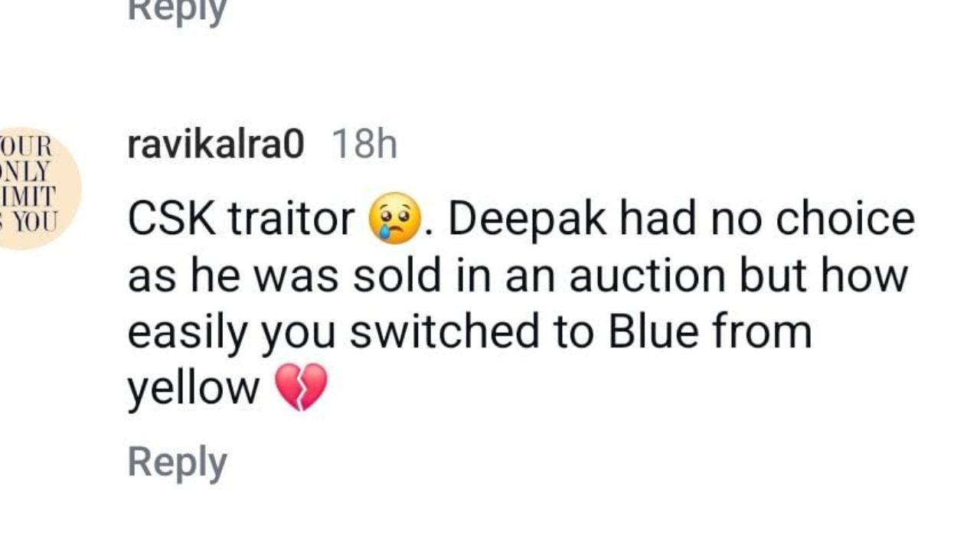Select the word "Blue" in the comment
This screenshot has height=551, width=980.
[644, 331]
